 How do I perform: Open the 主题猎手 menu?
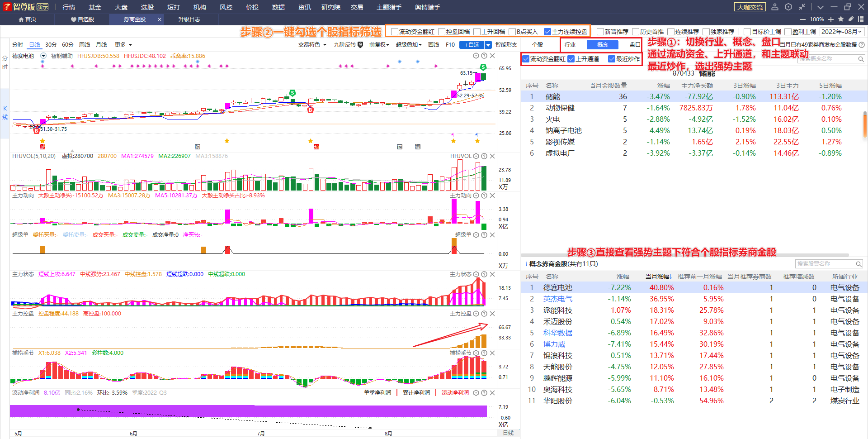click(389, 7)
